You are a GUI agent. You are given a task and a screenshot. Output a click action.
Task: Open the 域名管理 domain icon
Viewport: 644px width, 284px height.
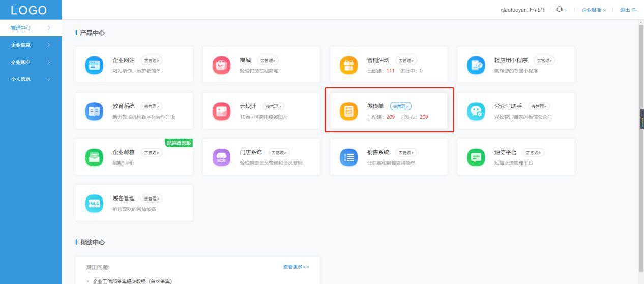tap(93, 203)
